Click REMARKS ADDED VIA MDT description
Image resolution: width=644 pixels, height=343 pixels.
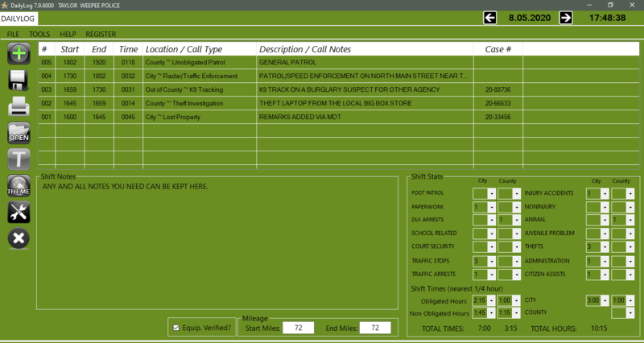tap(299, 117)
